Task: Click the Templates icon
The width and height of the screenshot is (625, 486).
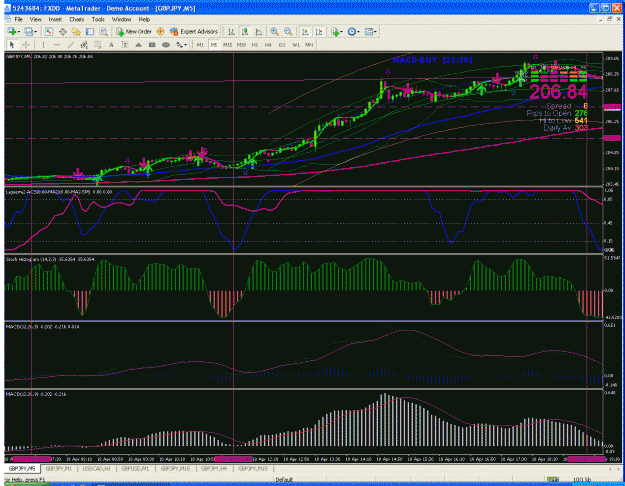Action: click(x=369, y=31)
